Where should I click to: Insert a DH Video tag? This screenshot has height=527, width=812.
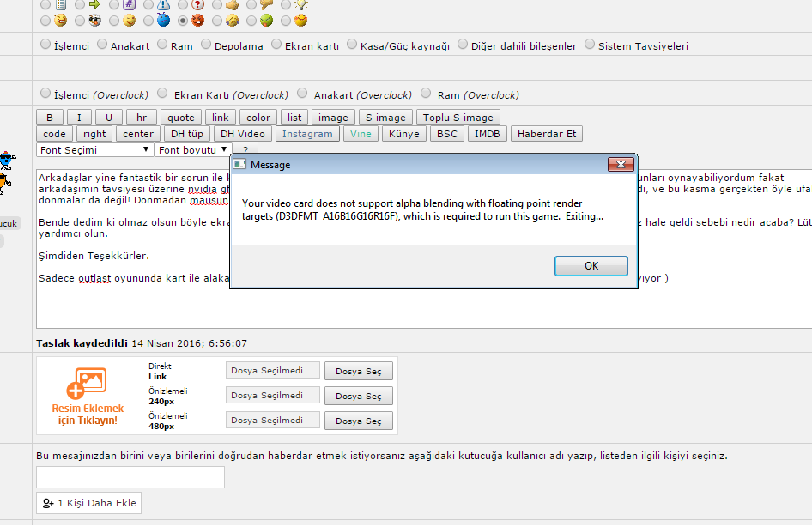click(242, 134)
